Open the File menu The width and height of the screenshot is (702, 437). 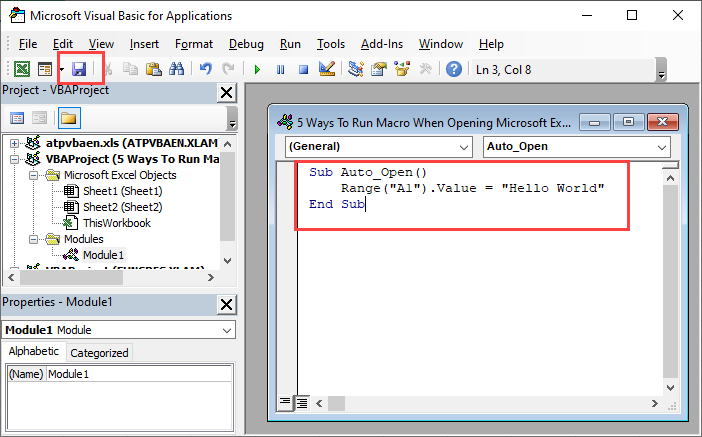28,44
